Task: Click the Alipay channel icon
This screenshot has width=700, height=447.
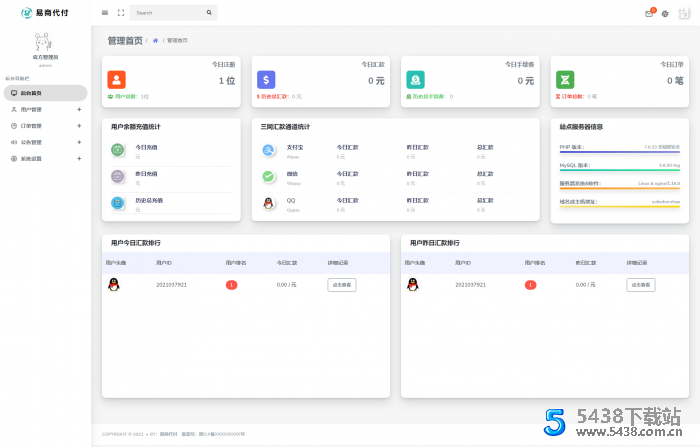Action: (x=268, y=150)
